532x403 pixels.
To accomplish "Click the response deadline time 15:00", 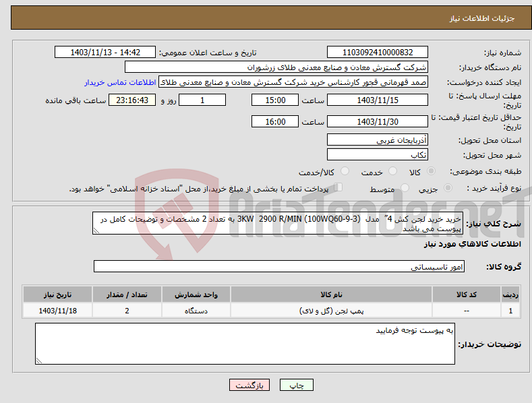I will [x=275, y=100].
